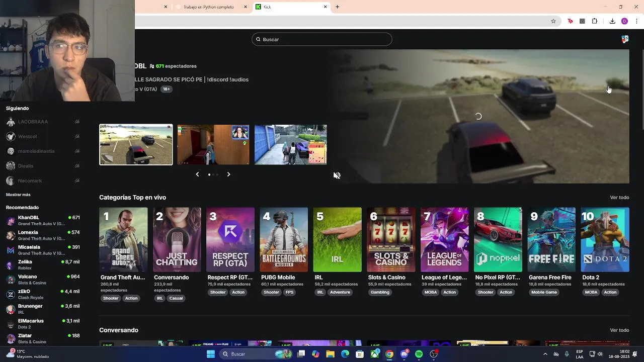Open the Conversando section heading
Screen dimensions: 644x362
tap(119, 330)
